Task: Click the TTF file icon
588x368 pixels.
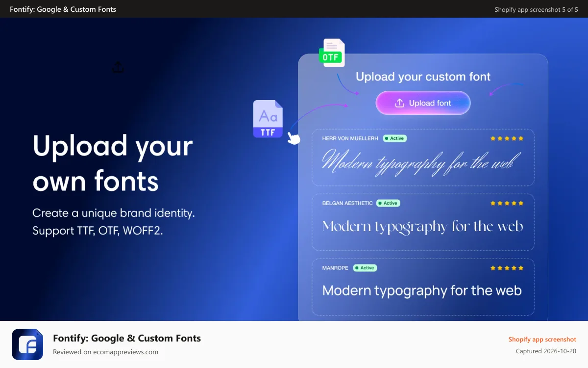Action: (x=268, y=119)
